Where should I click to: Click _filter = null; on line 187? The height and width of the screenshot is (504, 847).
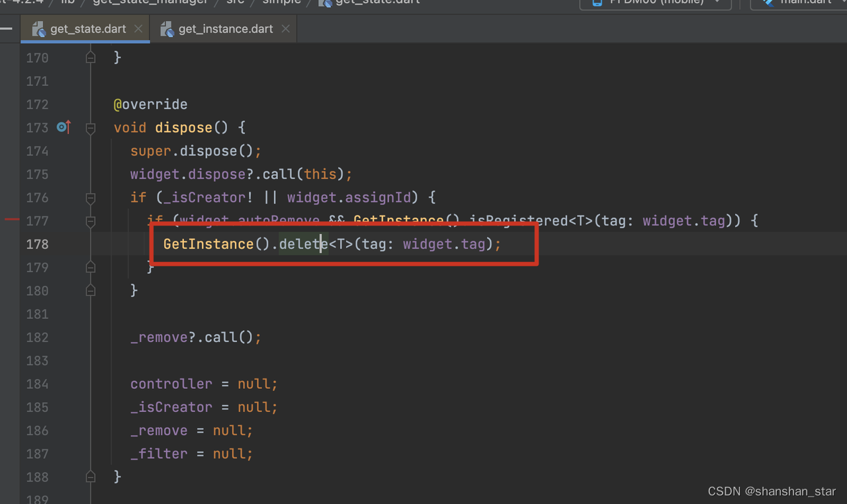pyautogui.click(x=192, y=454)
